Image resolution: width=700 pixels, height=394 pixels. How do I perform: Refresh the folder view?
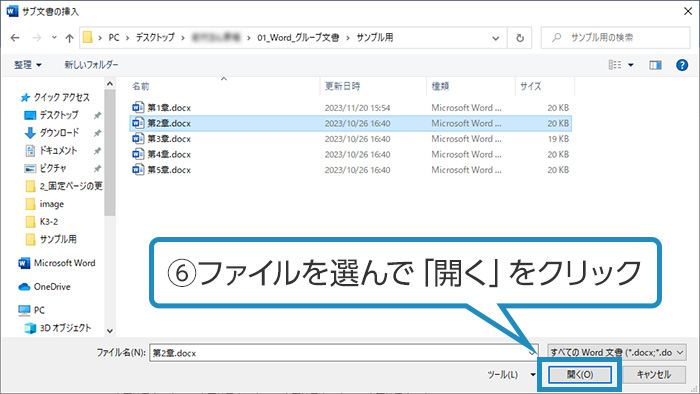tap(520, 38)
